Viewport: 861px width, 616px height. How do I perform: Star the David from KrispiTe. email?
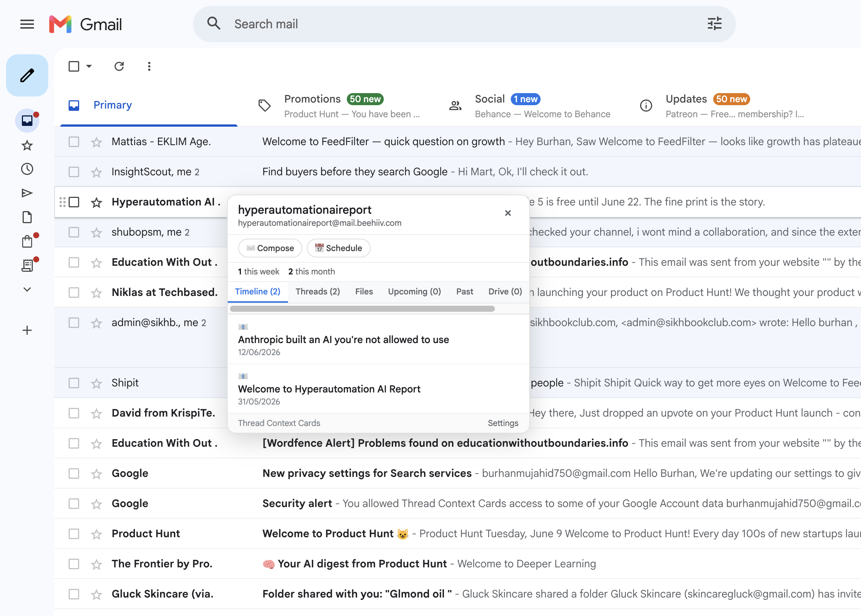[x=97, y=414]
